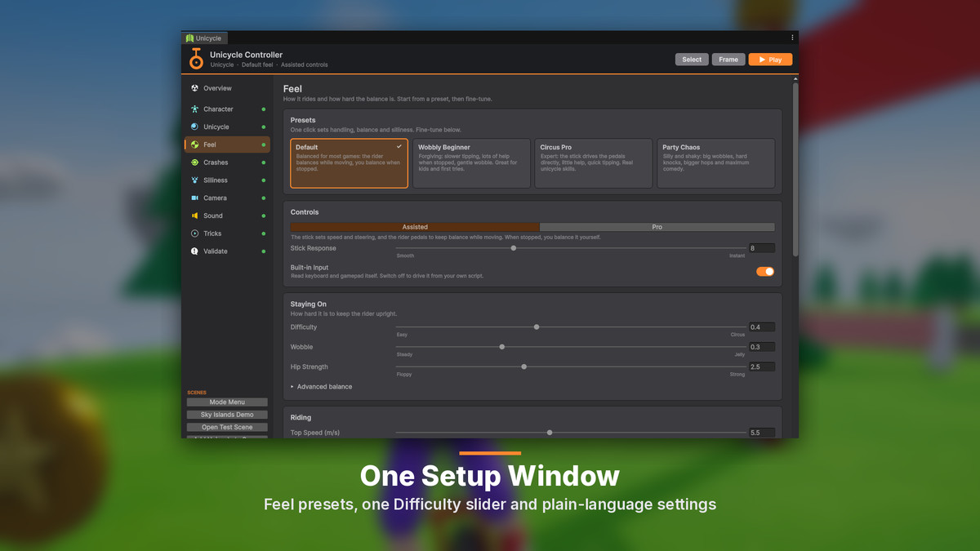Click the Crashes sidebar icon

coord(194,162)
